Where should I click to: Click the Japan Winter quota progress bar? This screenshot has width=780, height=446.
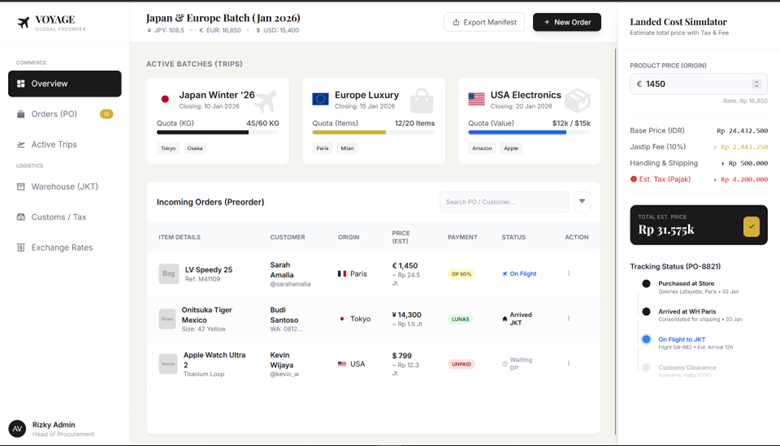tap(219, 132)
